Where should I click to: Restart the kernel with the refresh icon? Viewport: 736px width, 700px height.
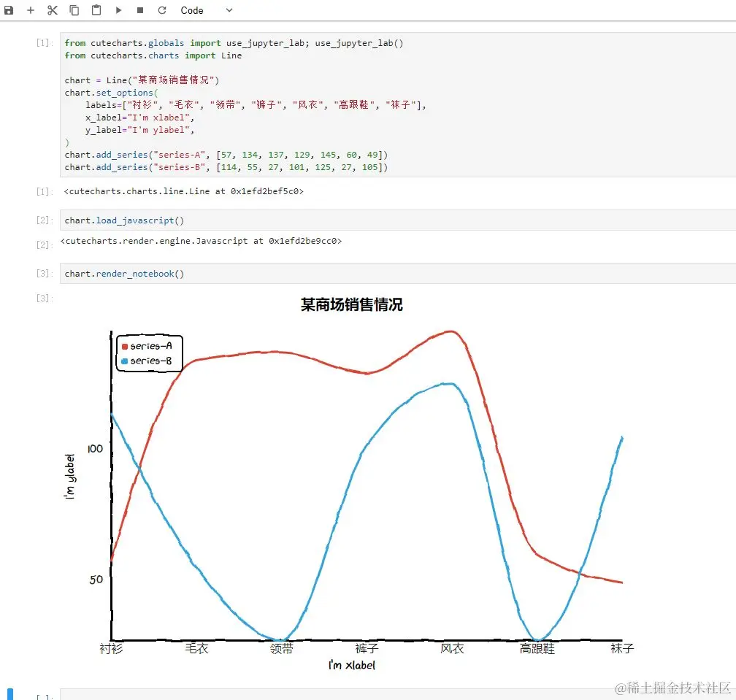pyautogui.click(x=162, y=10)
